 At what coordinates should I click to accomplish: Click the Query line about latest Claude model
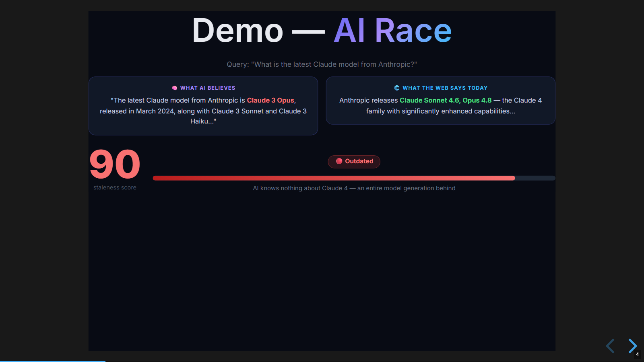(x=322, y=64)
